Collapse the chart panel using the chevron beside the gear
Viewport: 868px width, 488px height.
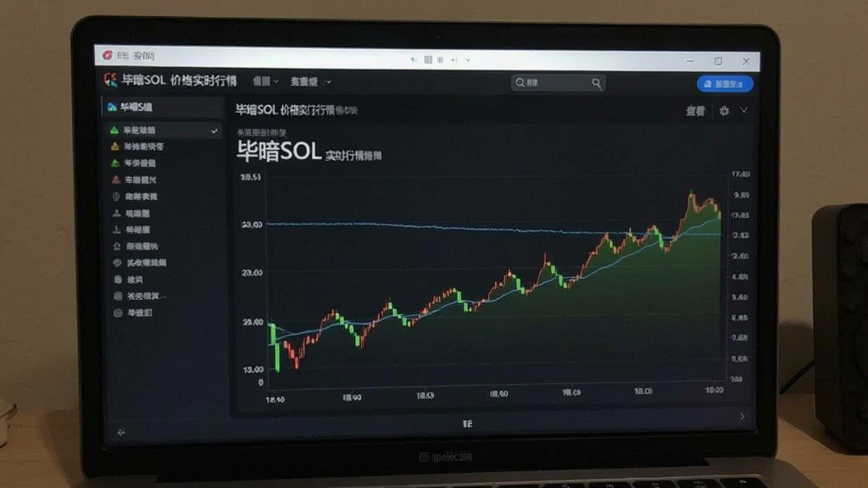coord(744,111)
